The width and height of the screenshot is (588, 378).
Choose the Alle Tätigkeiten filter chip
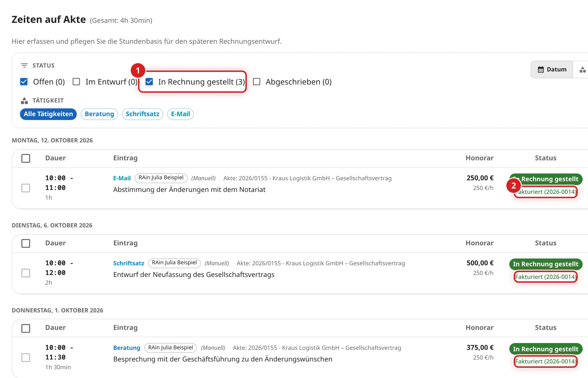(x=48, y=114)
